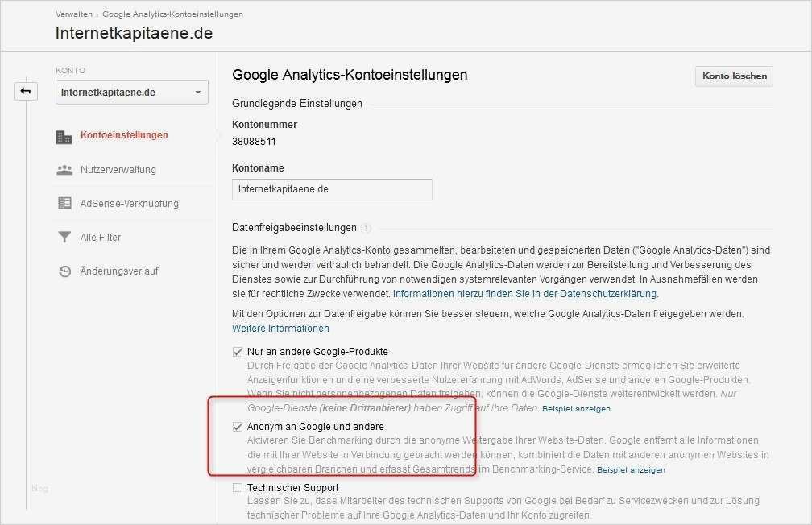
Task: Click the back arrow icon in sidebar
Action: tap(26, 91)
